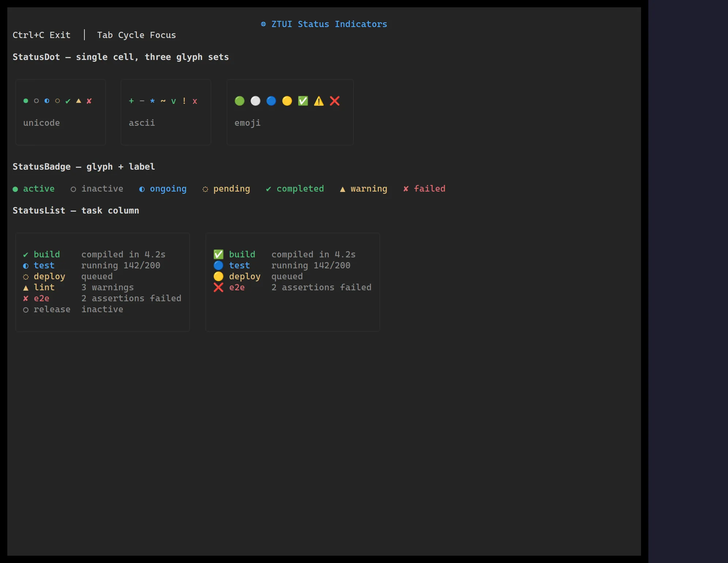Click Tab Cycle Focus shortcut hint
Image resolution: width=728 pixels, height=563 pixels.
pos(136,35)
